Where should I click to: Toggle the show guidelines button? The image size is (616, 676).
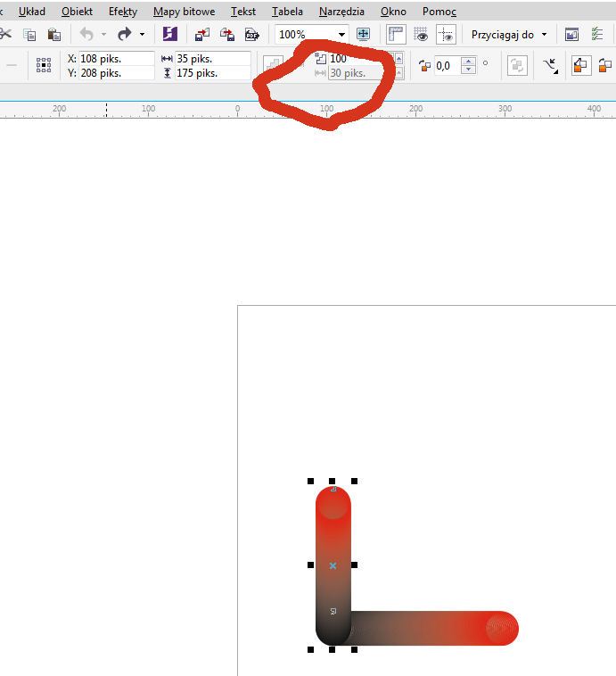coord(446,35)
